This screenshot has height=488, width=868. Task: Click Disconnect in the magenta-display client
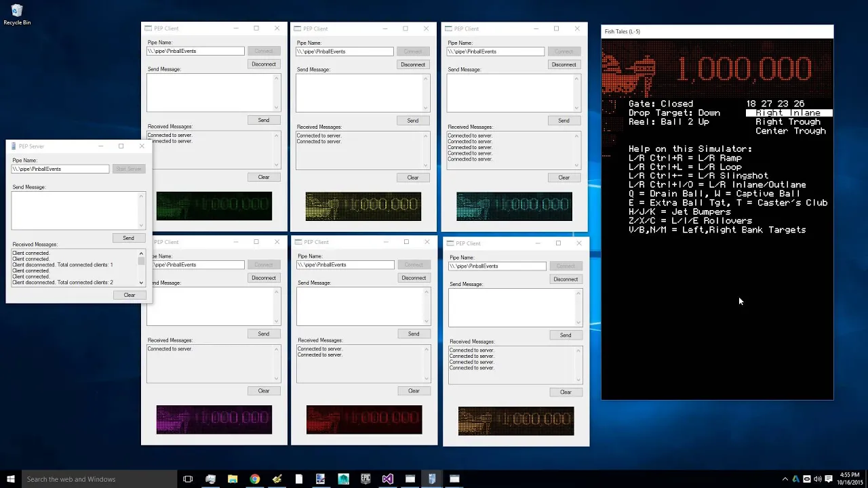pyautogui.click(x=264, y=277)
